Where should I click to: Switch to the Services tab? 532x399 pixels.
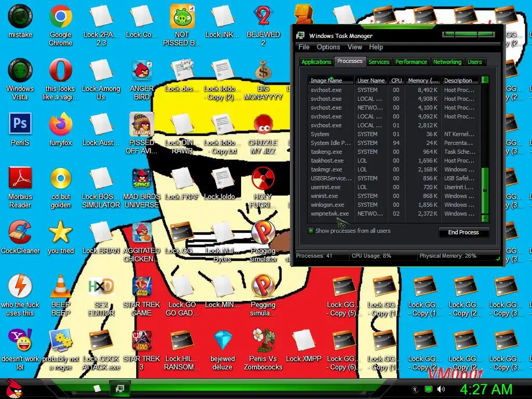(379, 62)
